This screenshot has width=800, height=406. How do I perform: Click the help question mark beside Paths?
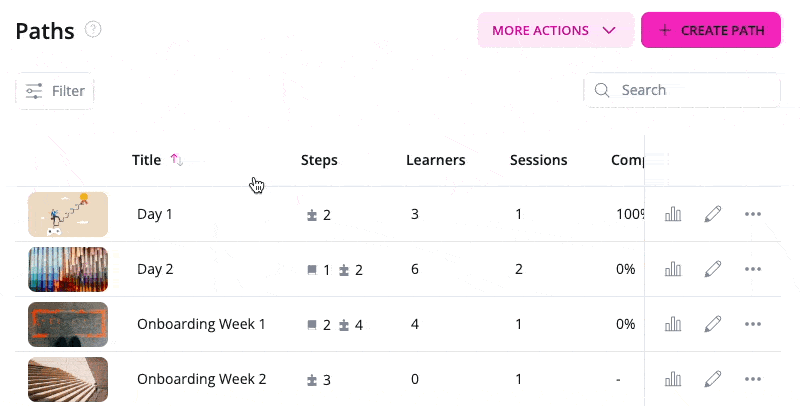tap(93, 29)
